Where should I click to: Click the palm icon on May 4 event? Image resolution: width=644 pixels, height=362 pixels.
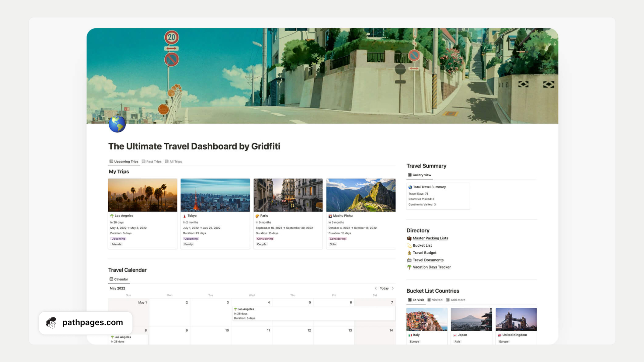[235, 309]
